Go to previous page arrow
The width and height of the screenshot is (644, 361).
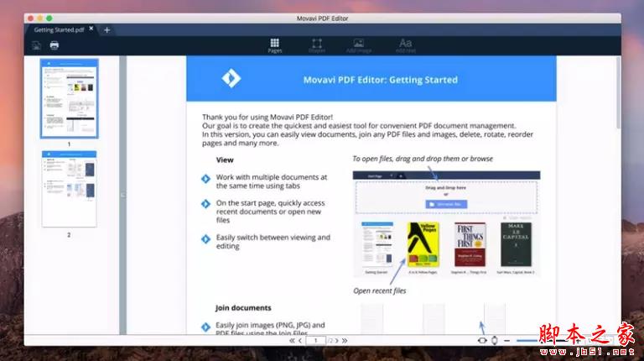(x=300, y=341)
